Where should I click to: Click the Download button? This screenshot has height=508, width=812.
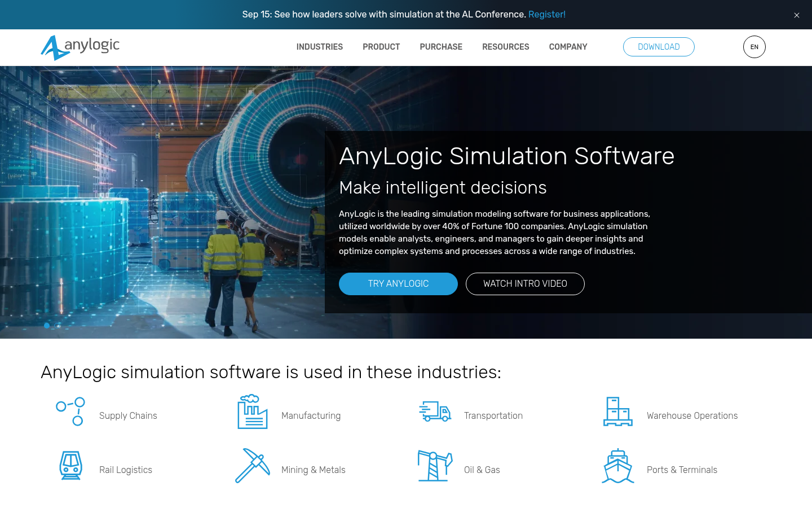[659, 47]
